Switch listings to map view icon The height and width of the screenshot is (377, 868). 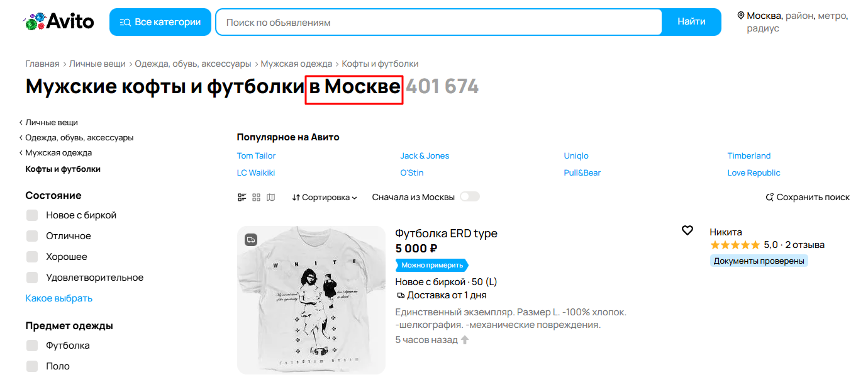point(270,197)
